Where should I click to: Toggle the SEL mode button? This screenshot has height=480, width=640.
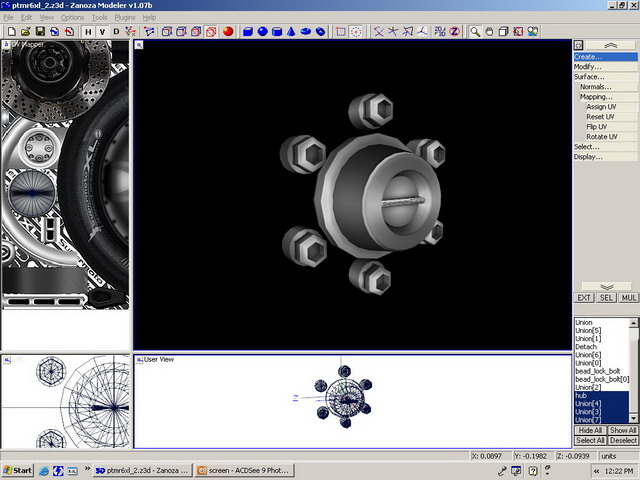[607, 298]
